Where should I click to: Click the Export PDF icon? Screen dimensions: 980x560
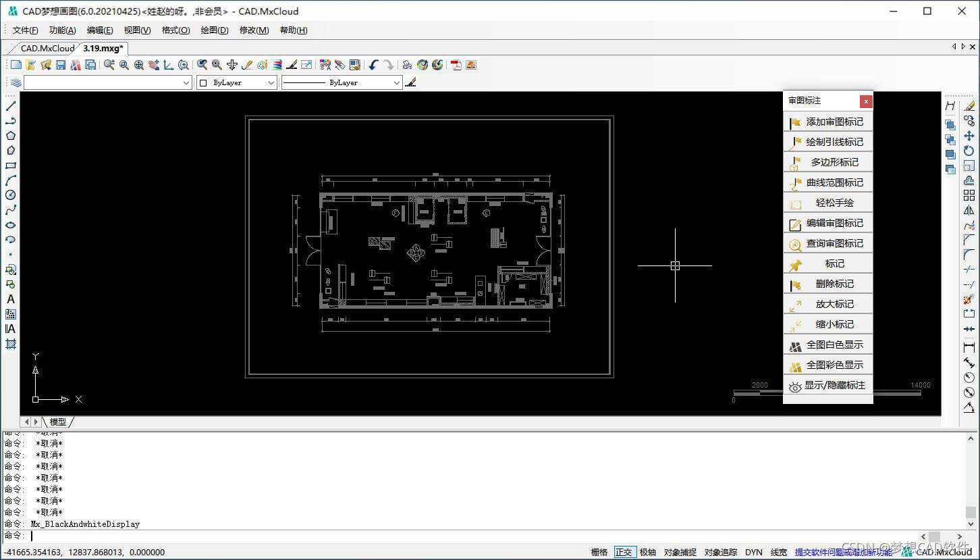pos(456,65)
